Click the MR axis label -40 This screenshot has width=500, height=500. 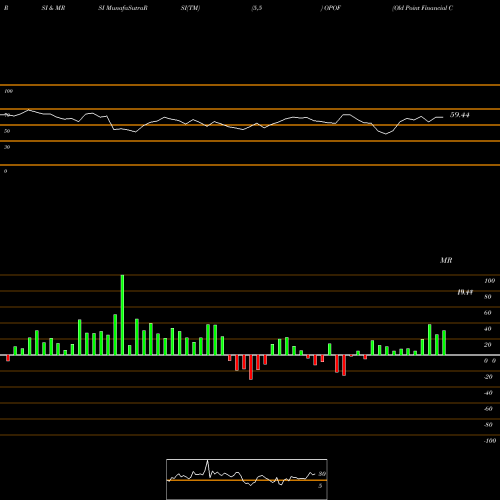tap(488, 393)
